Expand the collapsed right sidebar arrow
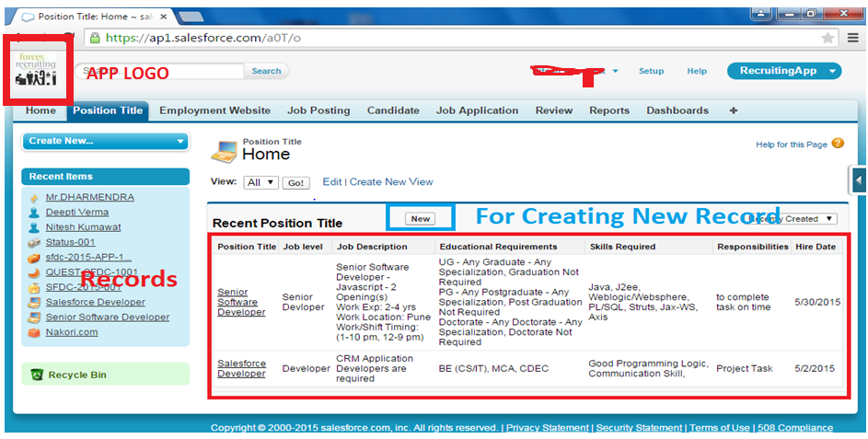The height and width of the screenshot is (439, 868). coord(859,179)
